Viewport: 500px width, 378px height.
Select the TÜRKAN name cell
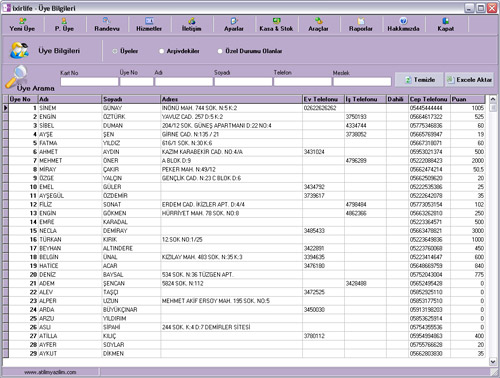(x=70, y=240)
